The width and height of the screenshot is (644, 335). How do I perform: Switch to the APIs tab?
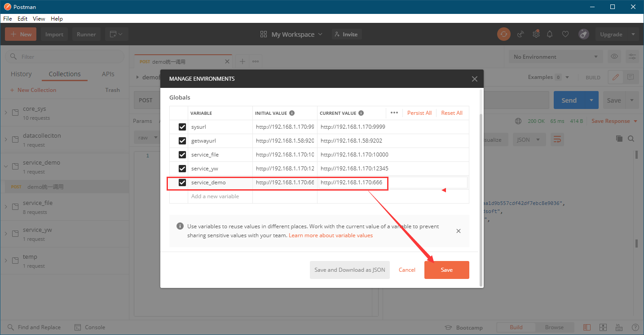pyautogui.click(x=108, y=74)
